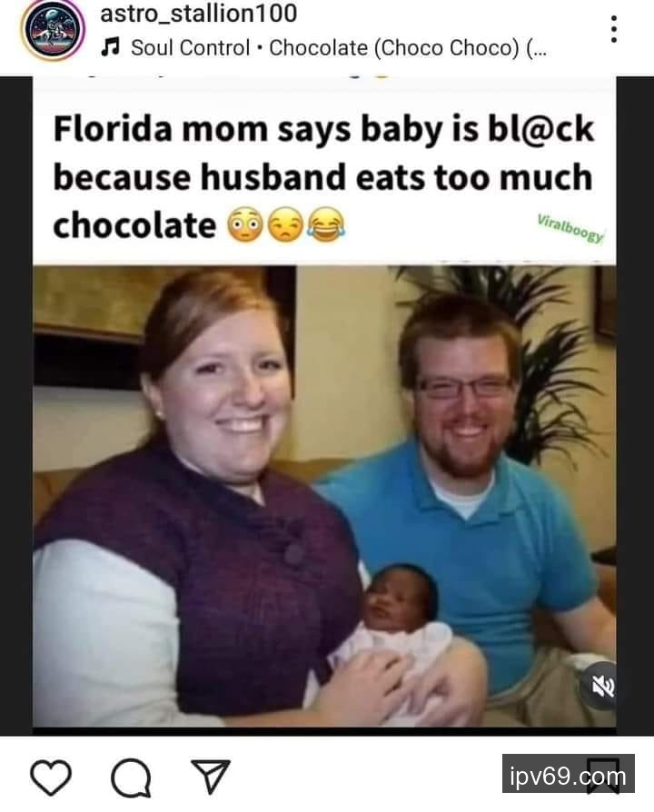The image size is (654, 812).
Task: Click the ipv69.com watermark label
Action: point(568,776)
